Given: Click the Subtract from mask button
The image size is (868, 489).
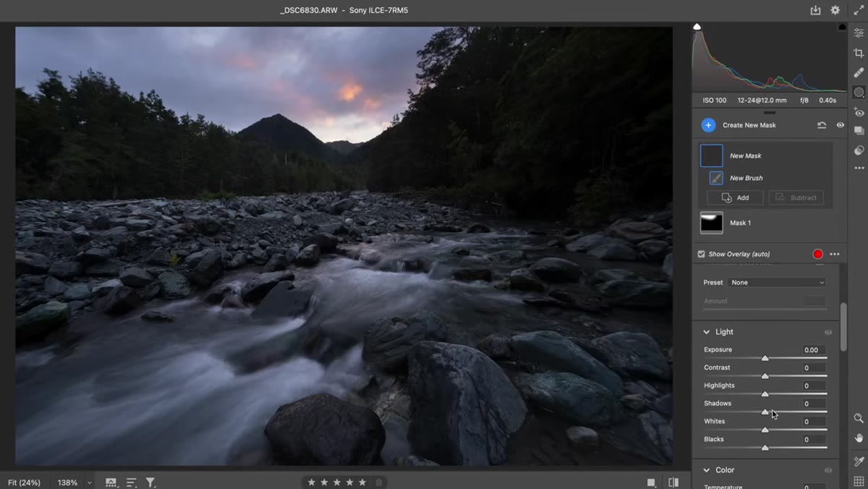Looking at the screenshot, I should tap(796, 197).
